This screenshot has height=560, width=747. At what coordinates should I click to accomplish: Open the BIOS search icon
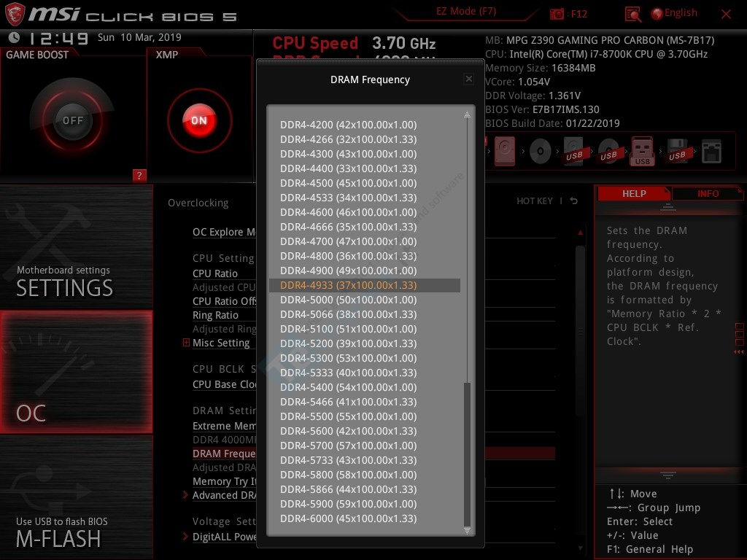632,14
